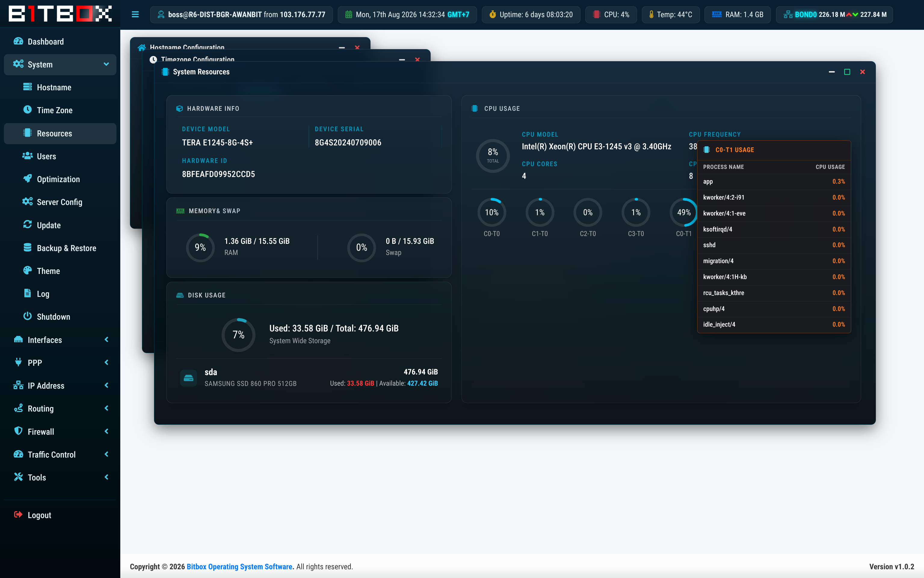This screenshot has width=924, height=578.
Task: Maximize the System Resources window
Action: tap(847, 72)
